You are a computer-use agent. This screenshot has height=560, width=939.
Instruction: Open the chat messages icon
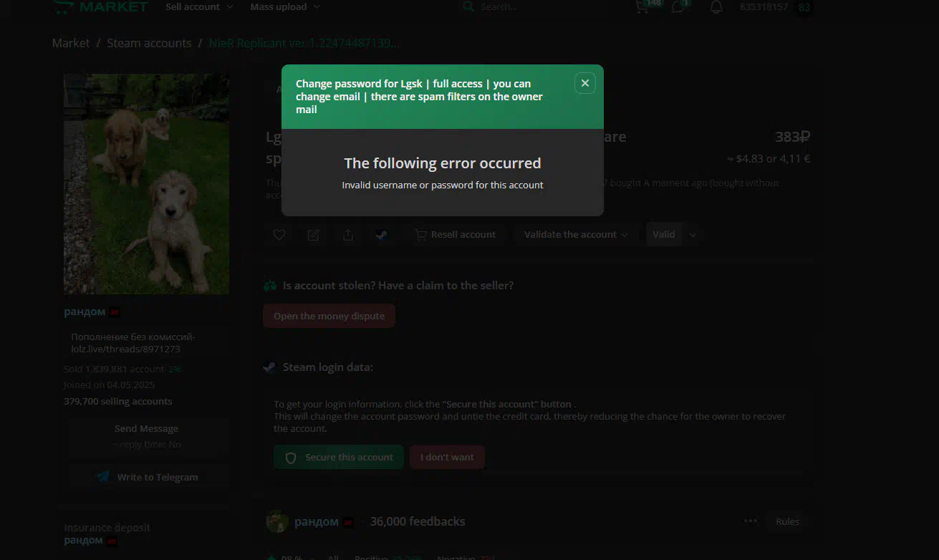click(678, 7)
